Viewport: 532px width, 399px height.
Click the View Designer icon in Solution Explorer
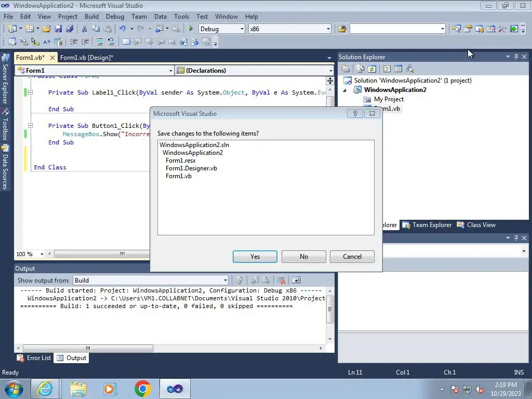(x=398, y=69)
